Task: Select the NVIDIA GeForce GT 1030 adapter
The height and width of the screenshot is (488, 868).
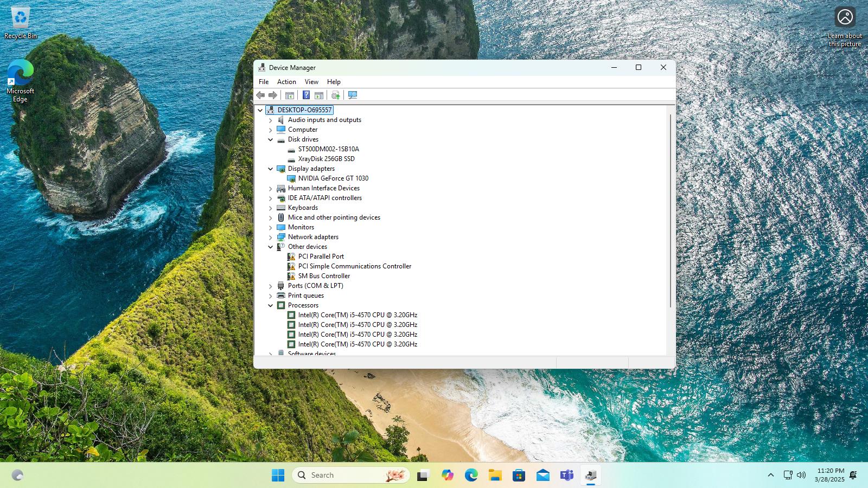Action: point(333,178)
